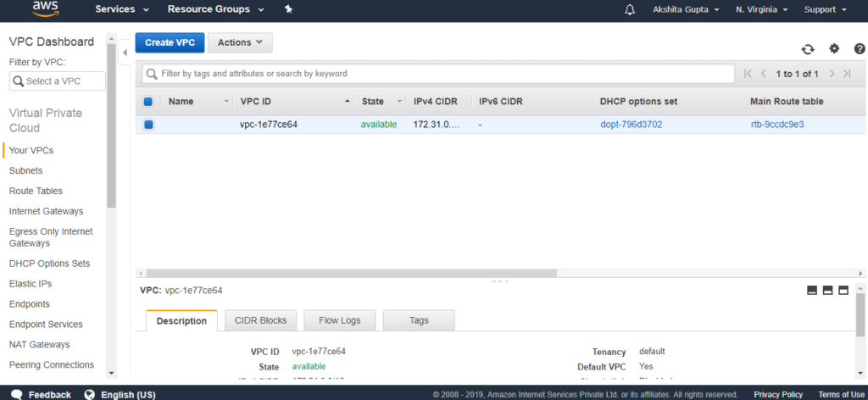
Task: Go to last page of results
Action: (x=847, y=74)
